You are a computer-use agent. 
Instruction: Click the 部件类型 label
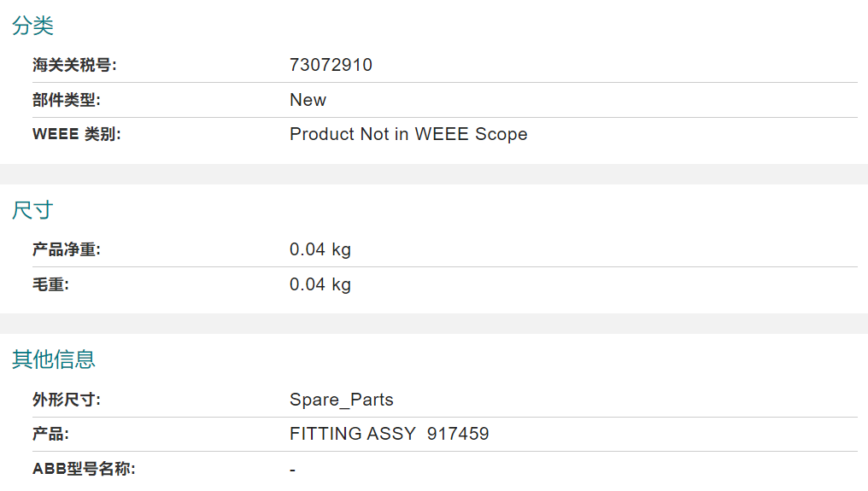[x=67, y=100]
